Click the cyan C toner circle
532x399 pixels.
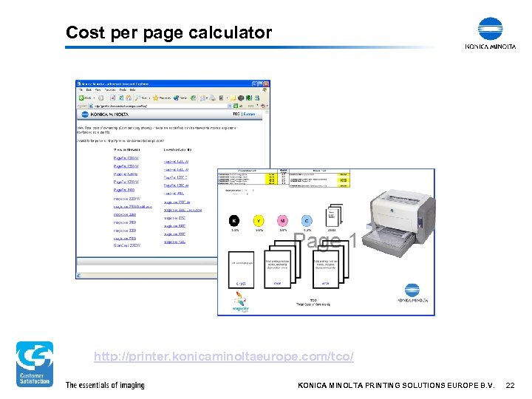click(307, 221)
